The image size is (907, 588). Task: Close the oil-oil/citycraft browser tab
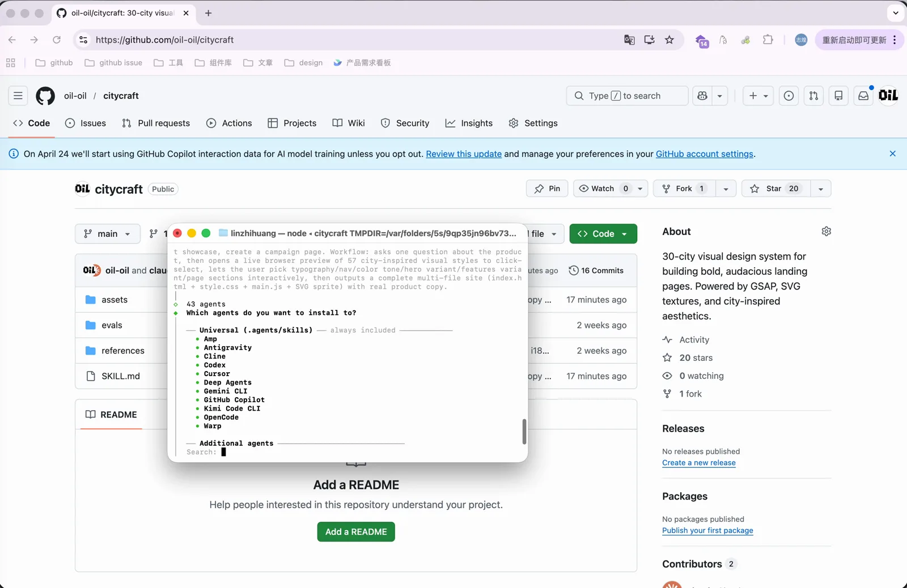pyautogui.click(x=186, y=13)
